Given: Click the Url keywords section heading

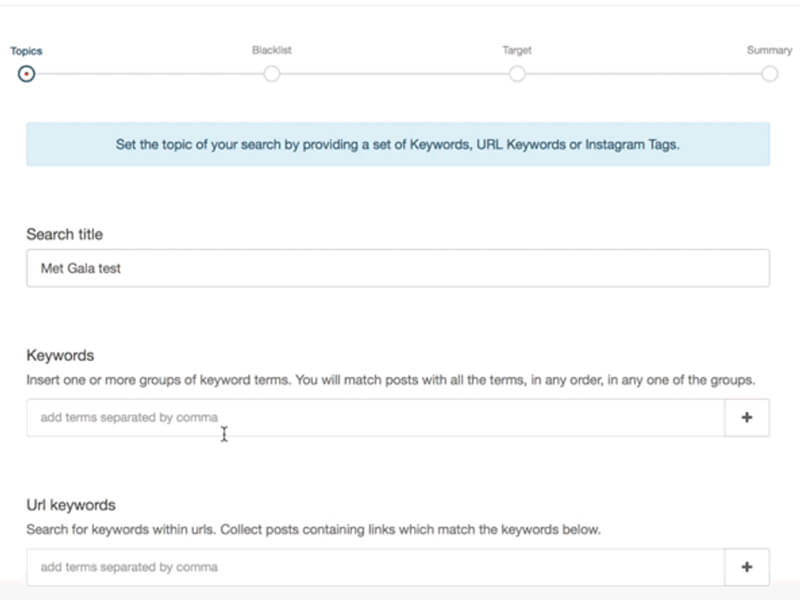Looking at the screenshot, I should [71, 505].
